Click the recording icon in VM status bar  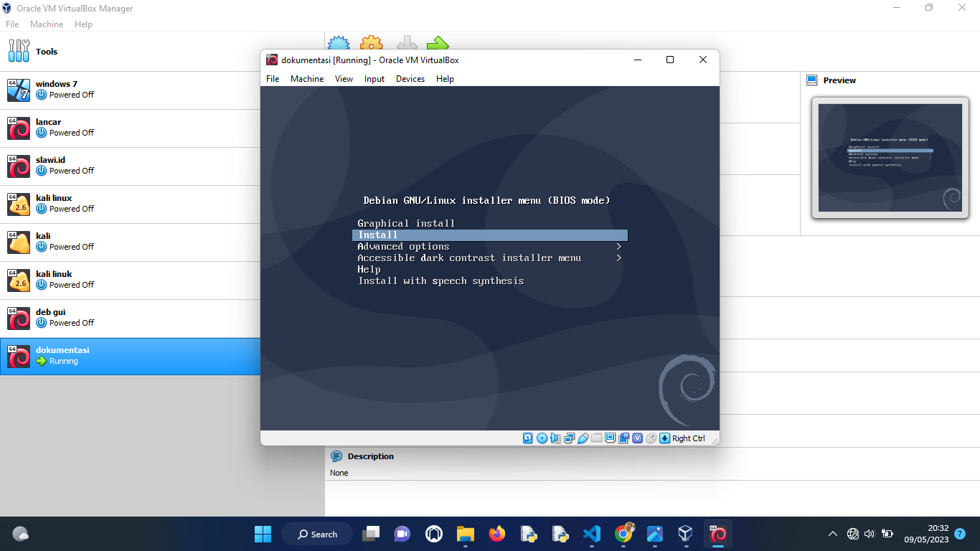[x=624, y=438]
